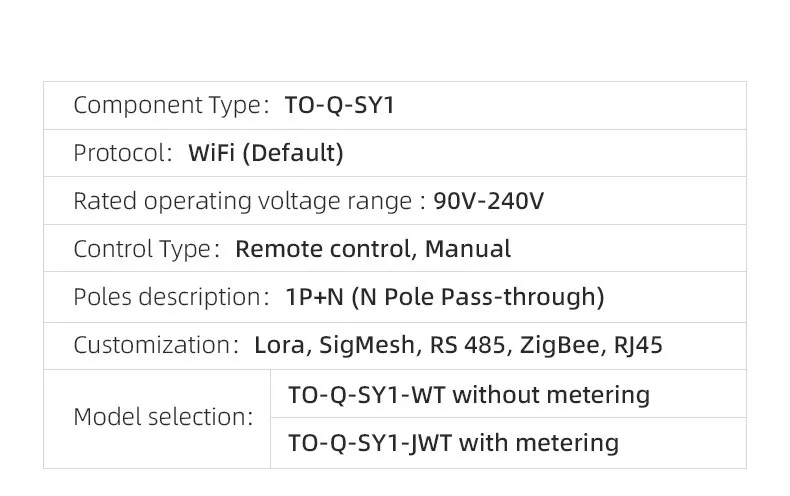Click the word "Manual" in Control Type
The image size is (790, 496).
pos(468,249)
